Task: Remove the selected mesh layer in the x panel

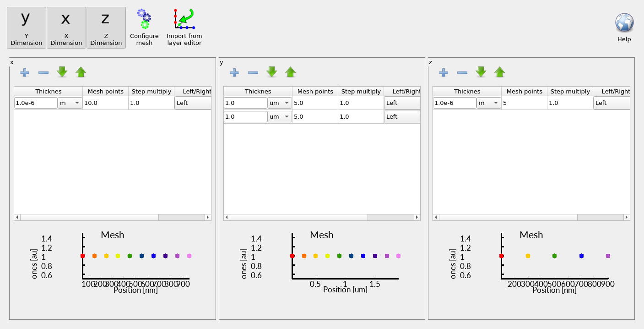Action: [43, 72]
